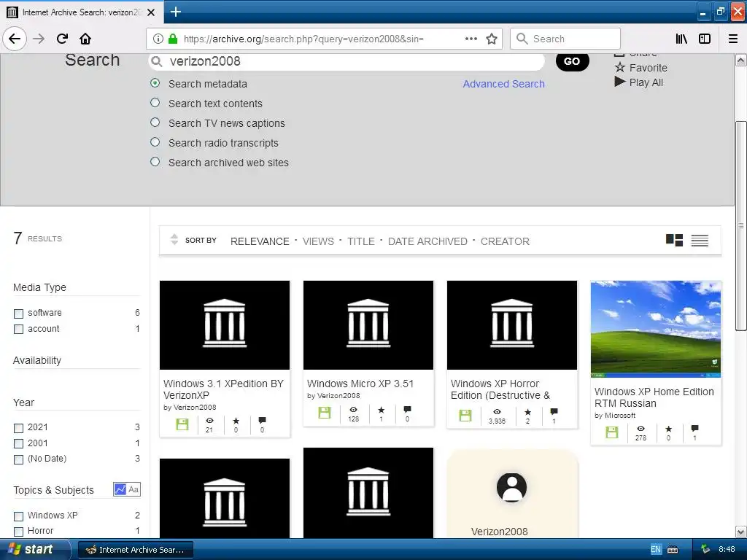Select Search metadata radio option

155,83
